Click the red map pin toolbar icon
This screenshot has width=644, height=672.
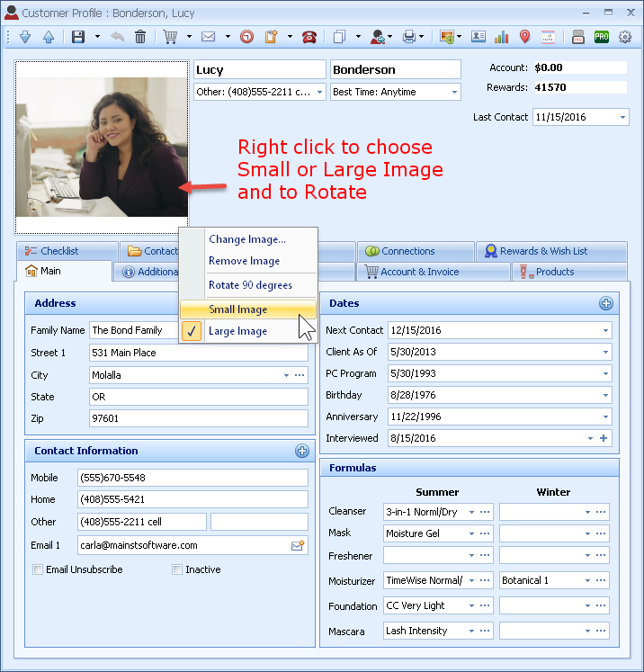(524, 37)
